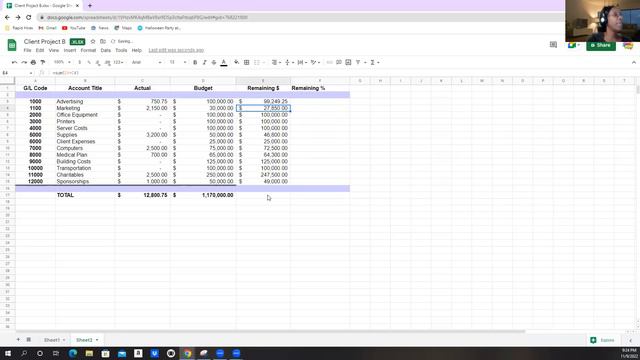
Task: Open the cell fill color picker
Action: [x=236, y=62]
